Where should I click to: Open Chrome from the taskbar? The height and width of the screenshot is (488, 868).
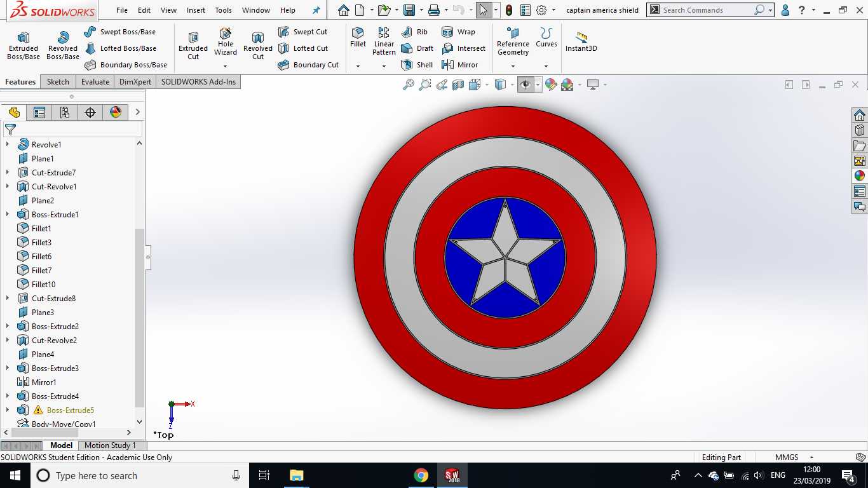[x=421, y=475]
